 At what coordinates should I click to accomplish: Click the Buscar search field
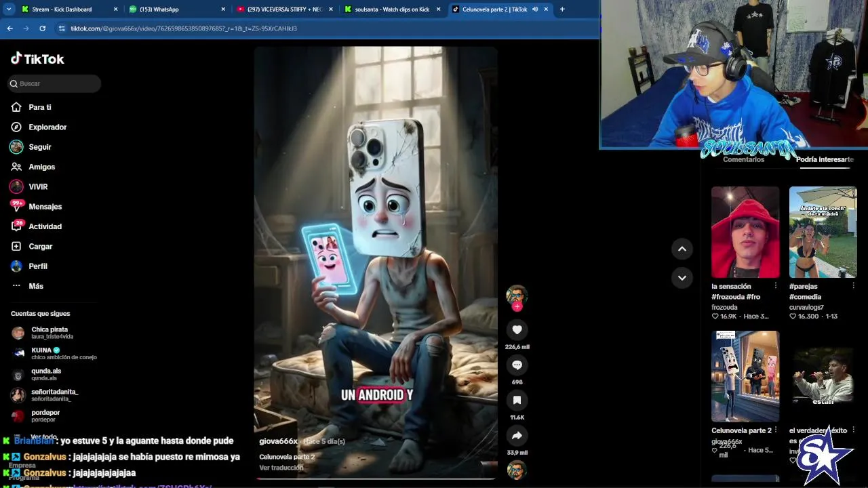click(54, 83)
